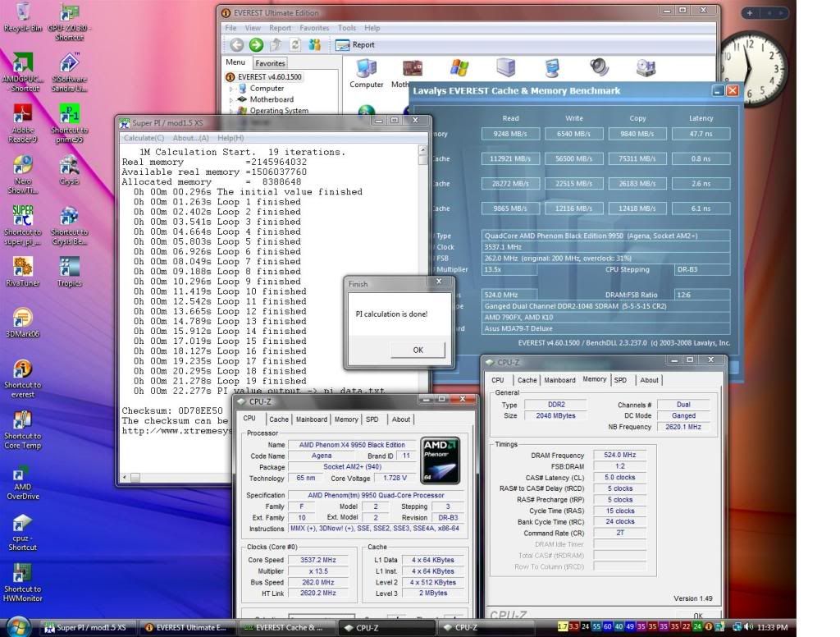Viewport: 840px width, 637px height.
Task: Select the Crysis desktop icon
Action: tap(69, 171)
